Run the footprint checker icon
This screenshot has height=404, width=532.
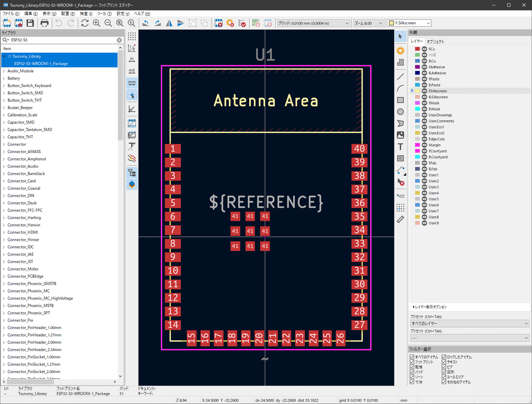tap(242, 23)
